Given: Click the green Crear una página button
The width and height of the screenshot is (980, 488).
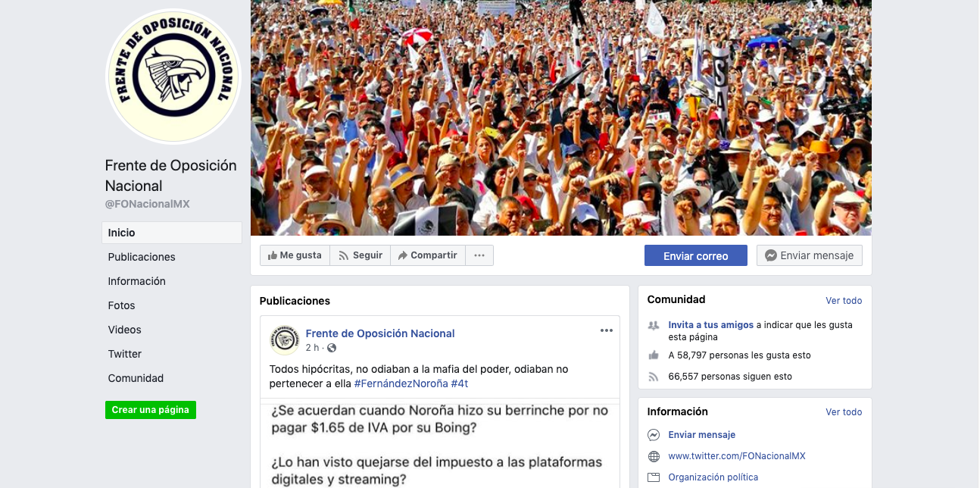Looking at the screenshot, I should pyautogui.click(x=151, y=410).
